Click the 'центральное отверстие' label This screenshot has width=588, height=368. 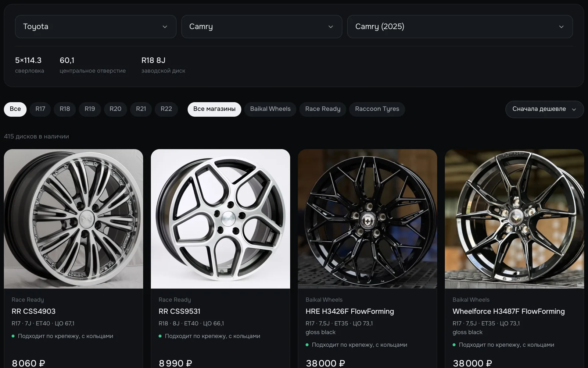(x=93, y=71)
